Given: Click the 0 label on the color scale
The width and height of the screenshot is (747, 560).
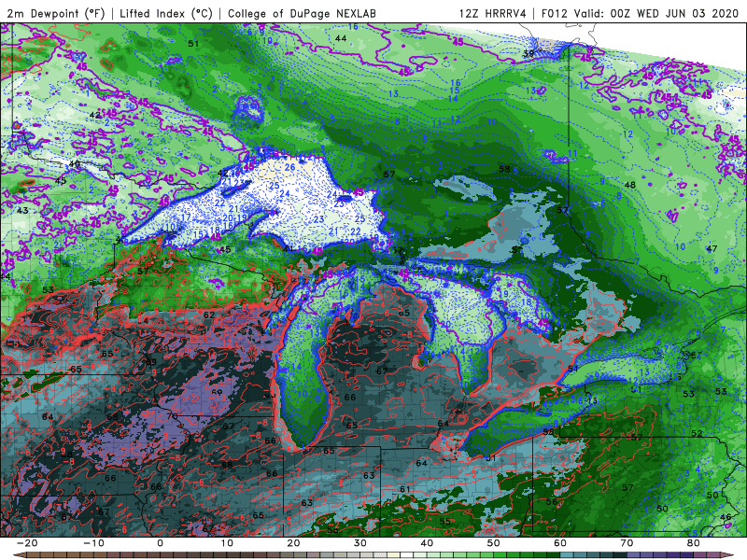Looking at the screenshot, I should (160, 543).
